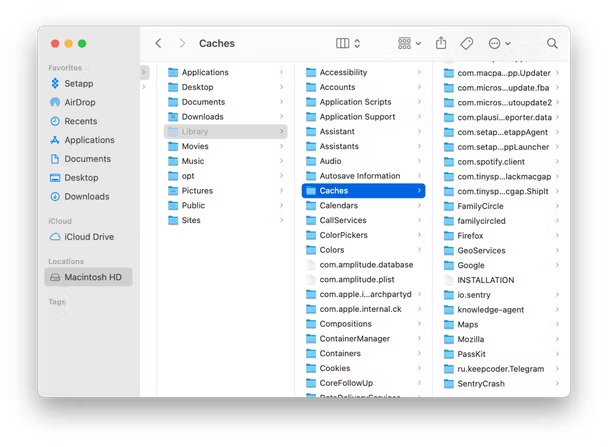This screenshot has width=611, height=447.
Task: Click the red close window button
Action: (54, 44)
